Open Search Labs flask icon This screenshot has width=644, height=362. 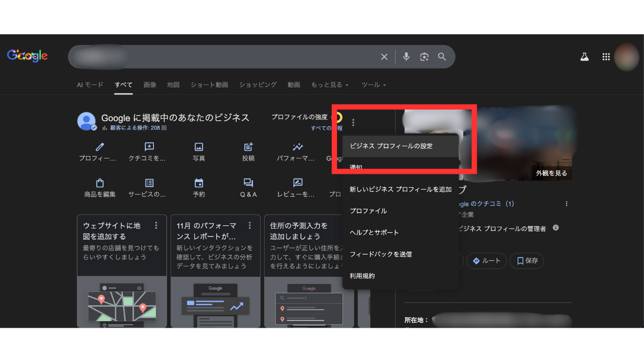[x=584, y=57]
